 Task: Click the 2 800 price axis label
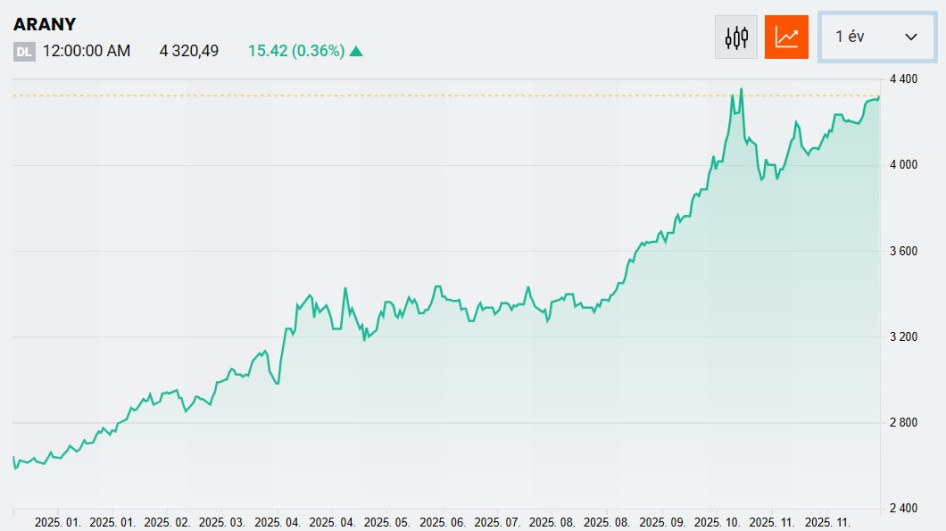(903, 423)
